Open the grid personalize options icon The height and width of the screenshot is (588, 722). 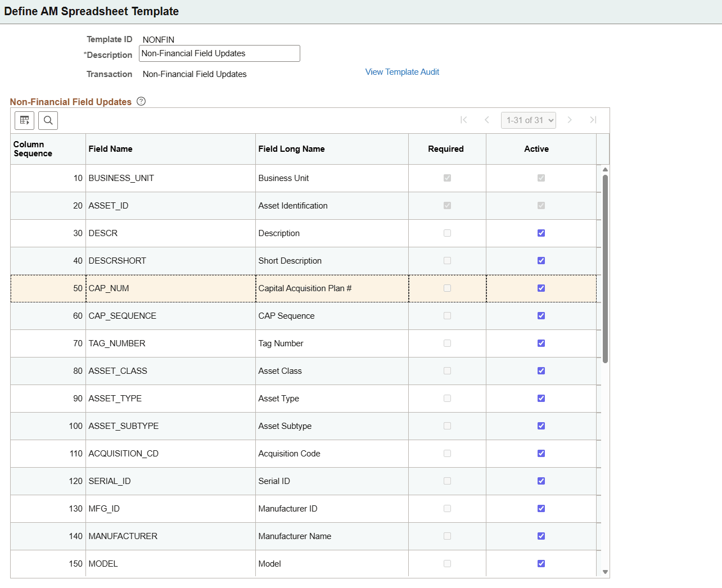[24, 120]
